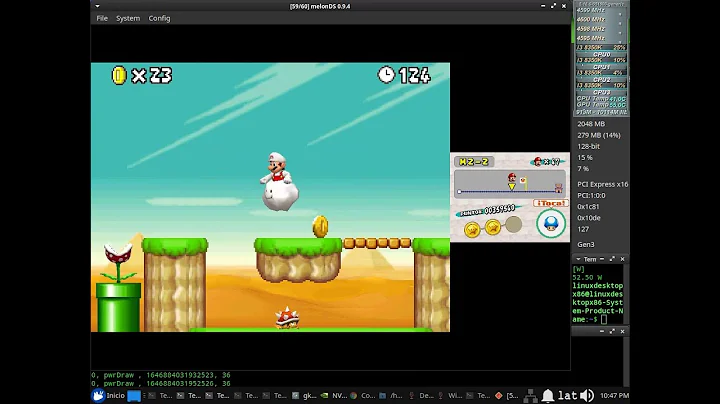This screenshot has width=720, height=404.
Task: Click the gold coin above the platform
Action: pyautogui.click(x=321, y=226)
